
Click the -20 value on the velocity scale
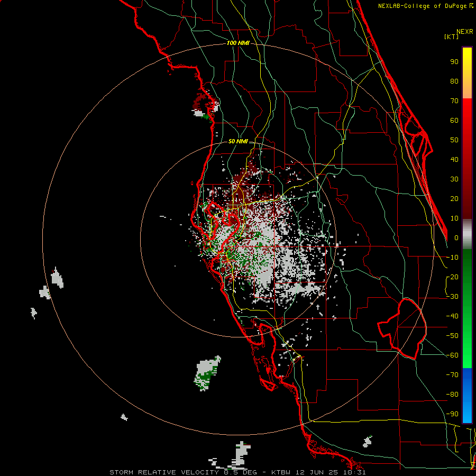[x=452, y=277]
